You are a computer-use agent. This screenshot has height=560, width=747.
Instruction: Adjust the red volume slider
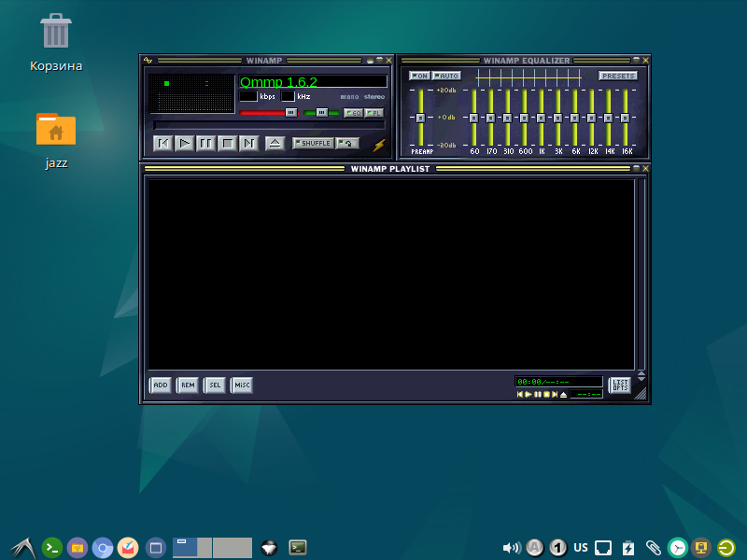(269, 113)
